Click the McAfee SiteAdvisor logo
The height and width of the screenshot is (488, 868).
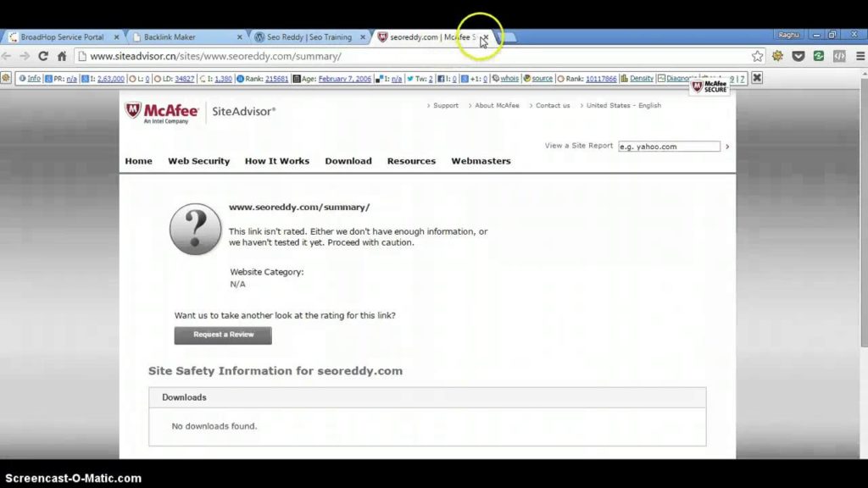point(200,113)
